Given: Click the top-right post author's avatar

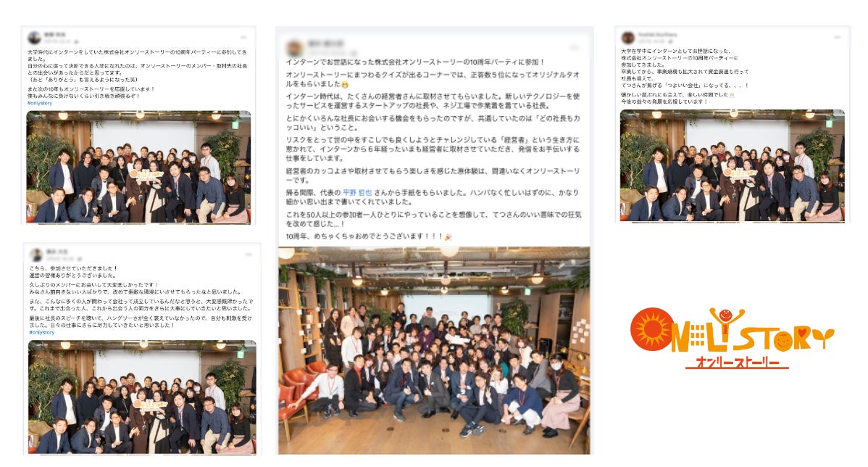Looking at the screenshot, I should click(x=627, y=38).
